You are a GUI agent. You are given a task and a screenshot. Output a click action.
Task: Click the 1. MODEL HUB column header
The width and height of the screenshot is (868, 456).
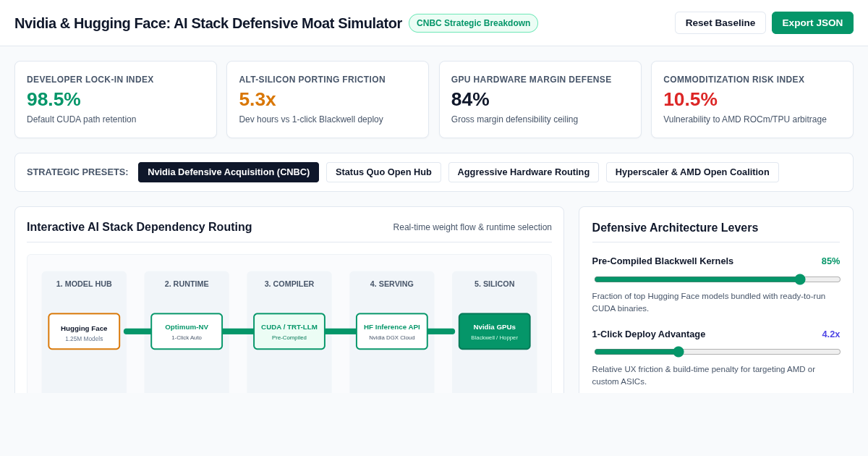84,284
